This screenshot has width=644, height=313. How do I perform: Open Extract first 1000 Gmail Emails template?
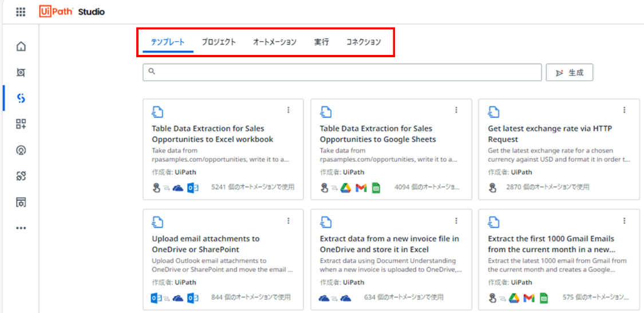coord(559,260)
